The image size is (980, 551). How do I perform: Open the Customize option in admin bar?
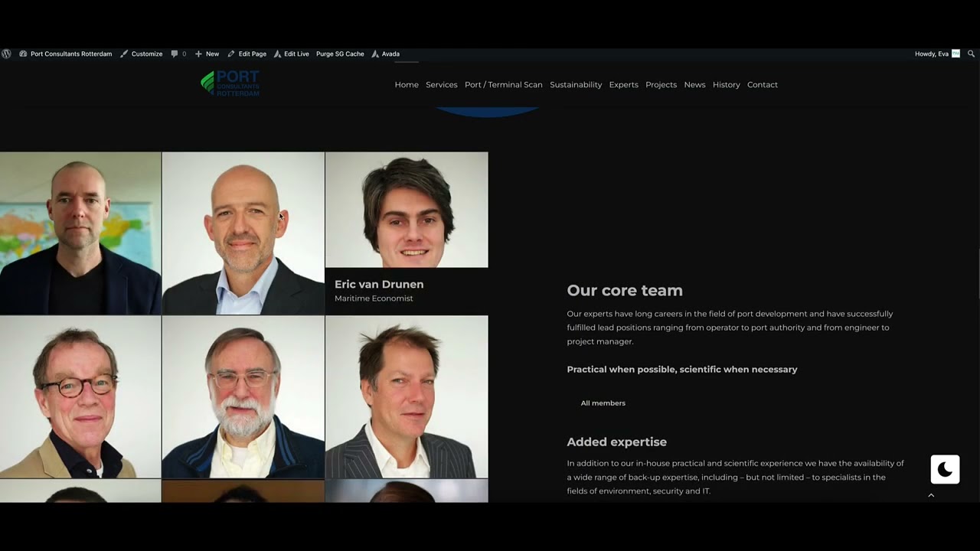click(142, 54)
